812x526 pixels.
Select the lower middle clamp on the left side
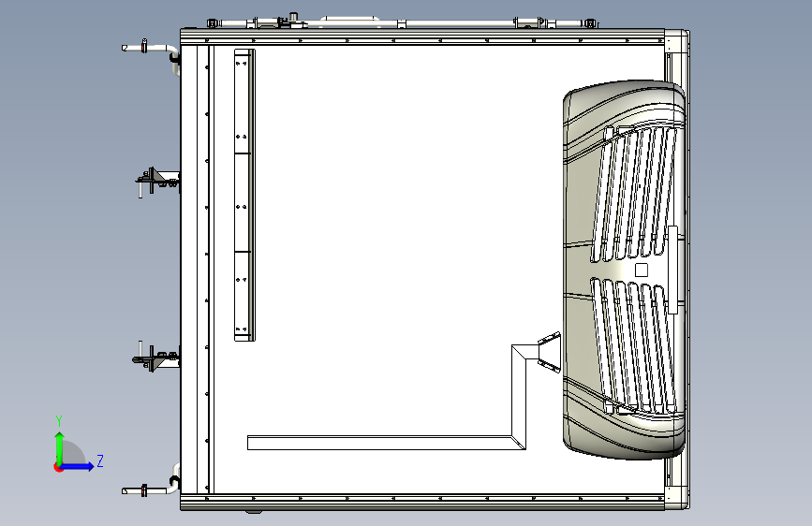156,358
